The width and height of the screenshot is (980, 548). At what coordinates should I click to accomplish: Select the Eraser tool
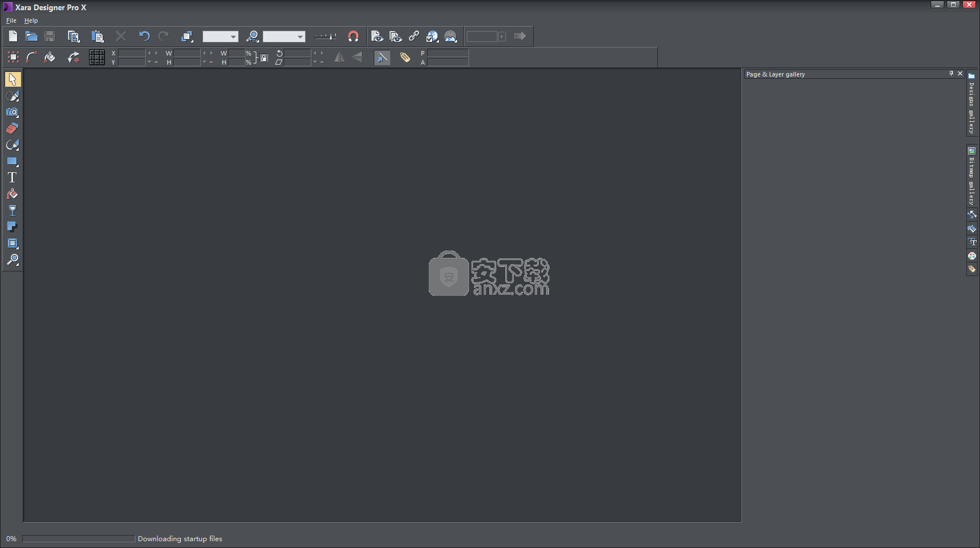tap(12, 129)
